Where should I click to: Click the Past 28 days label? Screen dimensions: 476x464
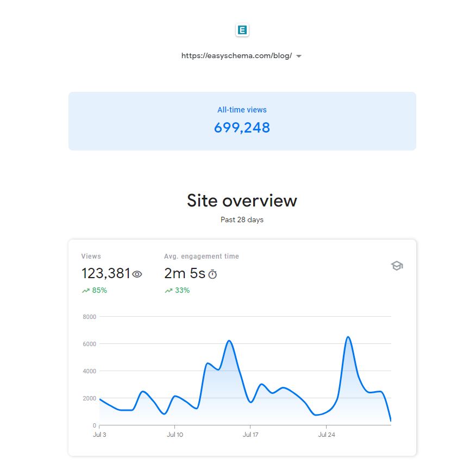(x=242, y=220)
